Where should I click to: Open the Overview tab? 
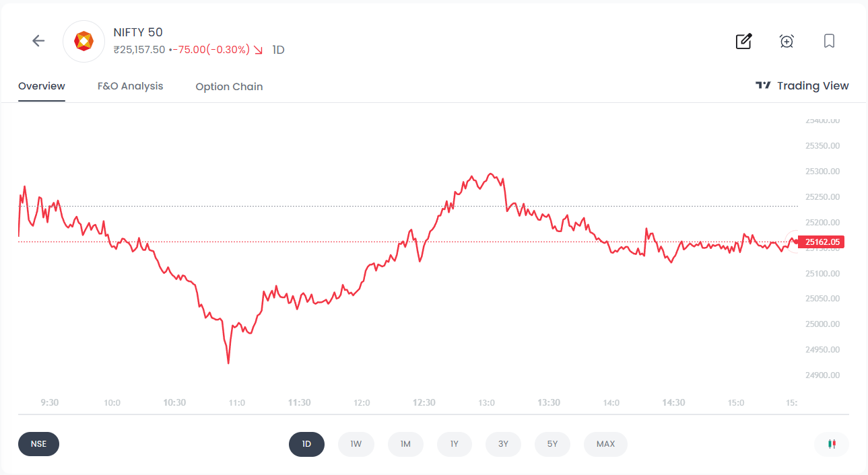coord(42,86)
